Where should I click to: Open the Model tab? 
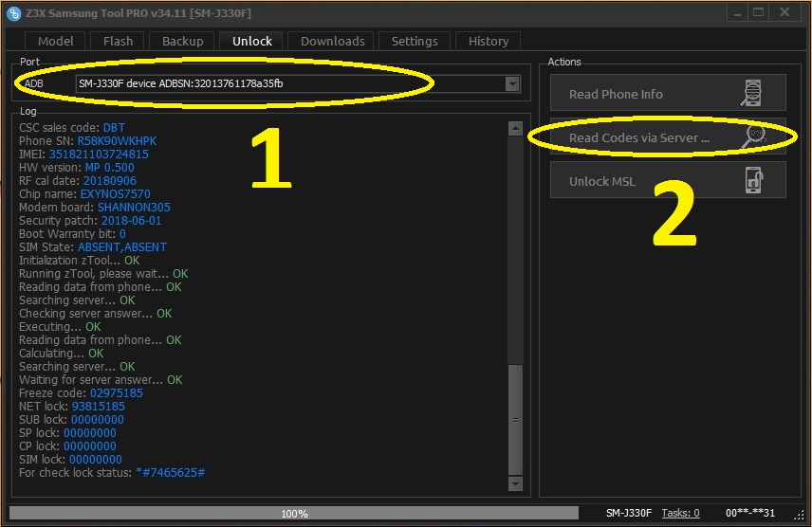(x=55, y=41)
